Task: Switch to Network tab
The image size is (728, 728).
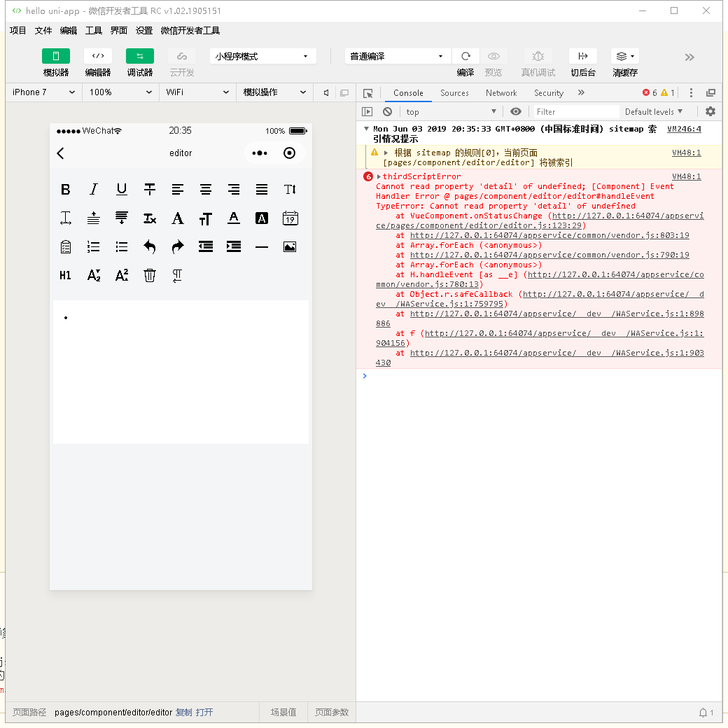Action: click(501, 93)
